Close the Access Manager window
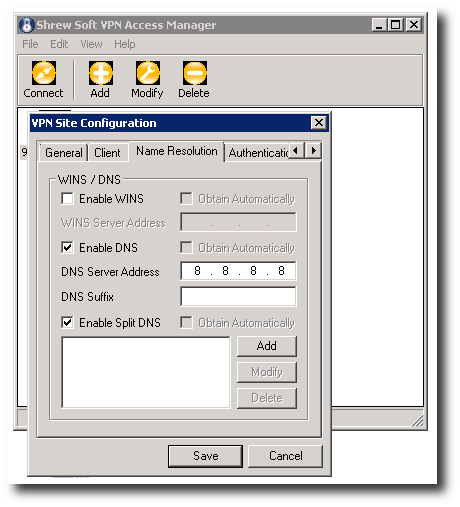This screenshot has height=507, width=460. (414, 25)
